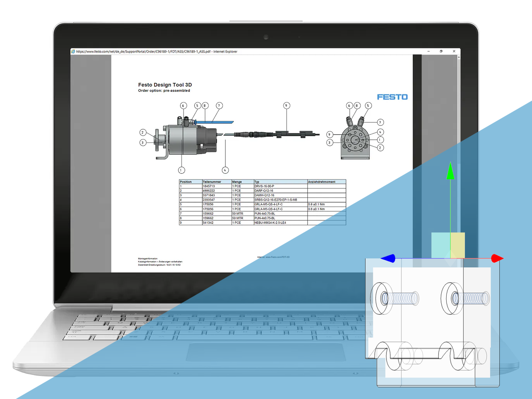Click callout balloon 2 on the flange side

tap(142, 132)
